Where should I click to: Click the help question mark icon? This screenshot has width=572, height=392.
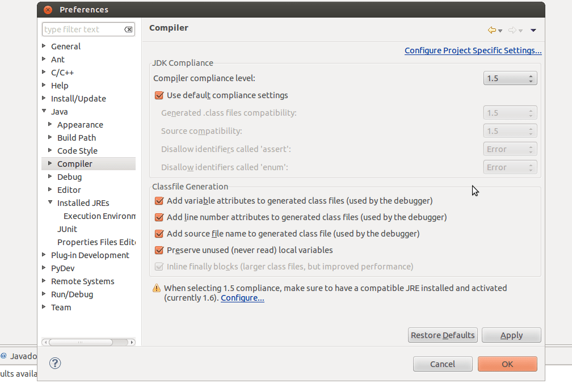point(55,363)
